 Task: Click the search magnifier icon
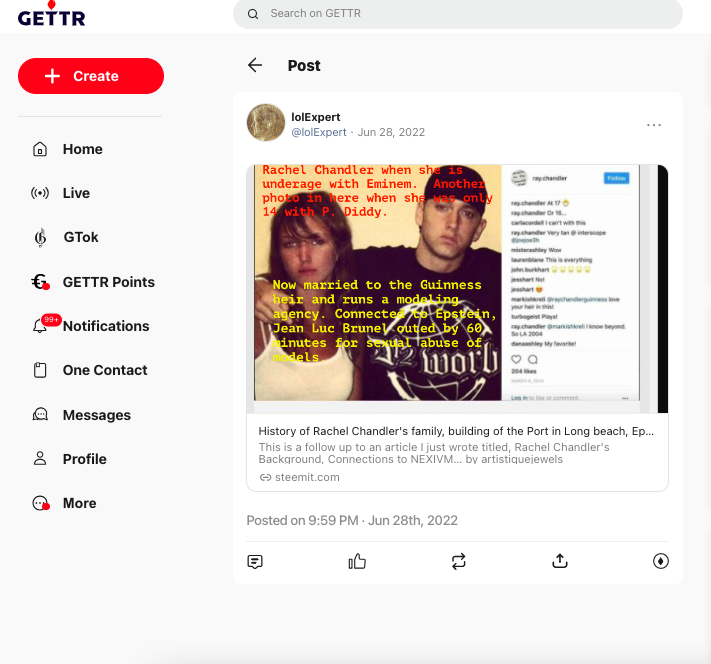pyautogui.click(x=253, y=14)
